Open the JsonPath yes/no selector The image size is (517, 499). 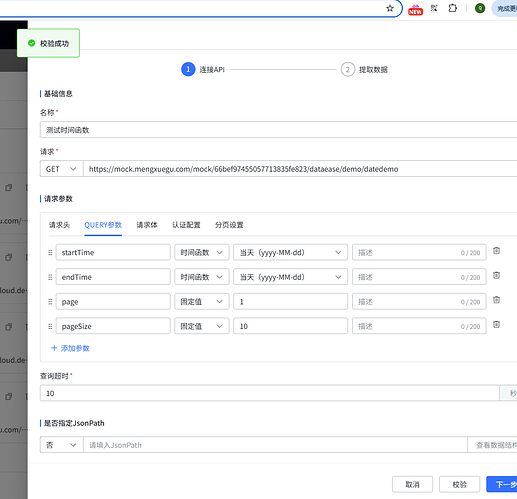tap(61, 445)
